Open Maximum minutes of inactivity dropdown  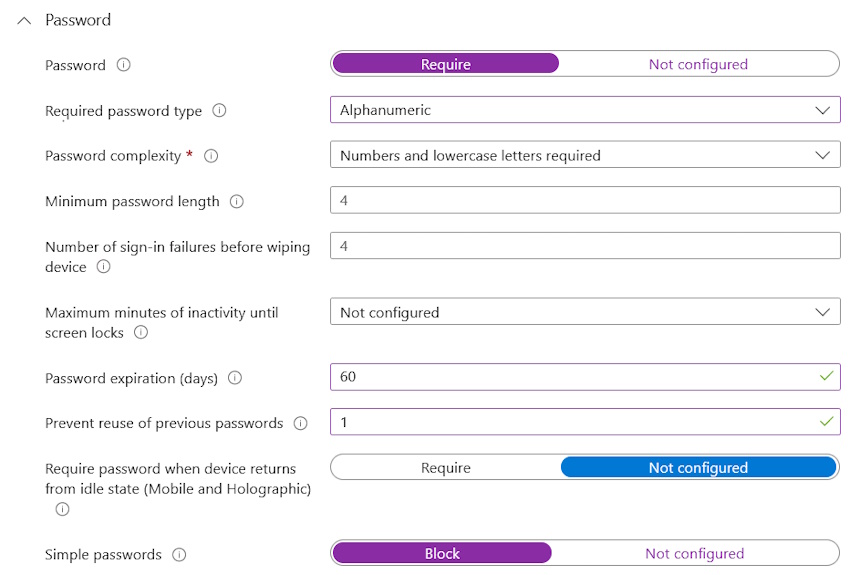(585, 312)
